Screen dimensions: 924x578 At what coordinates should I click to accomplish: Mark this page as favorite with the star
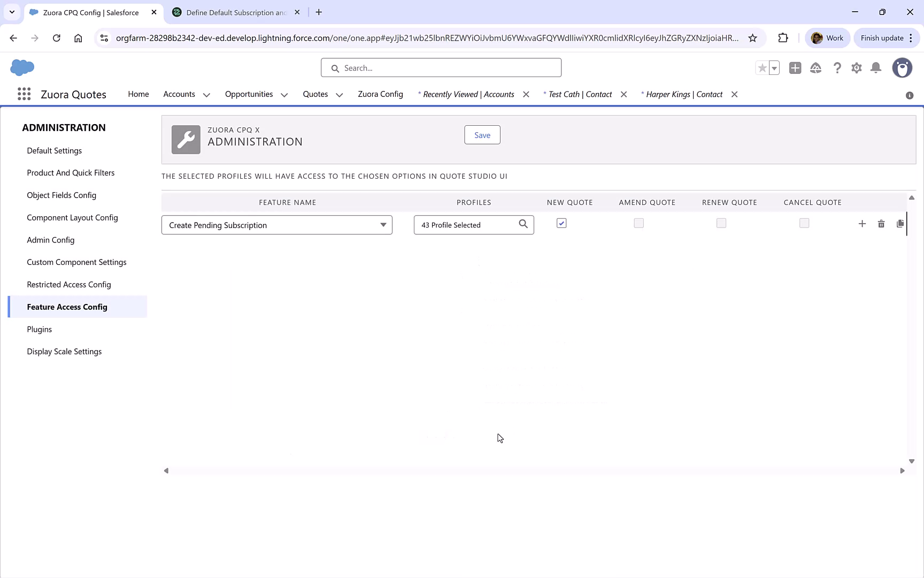(763, 68)
